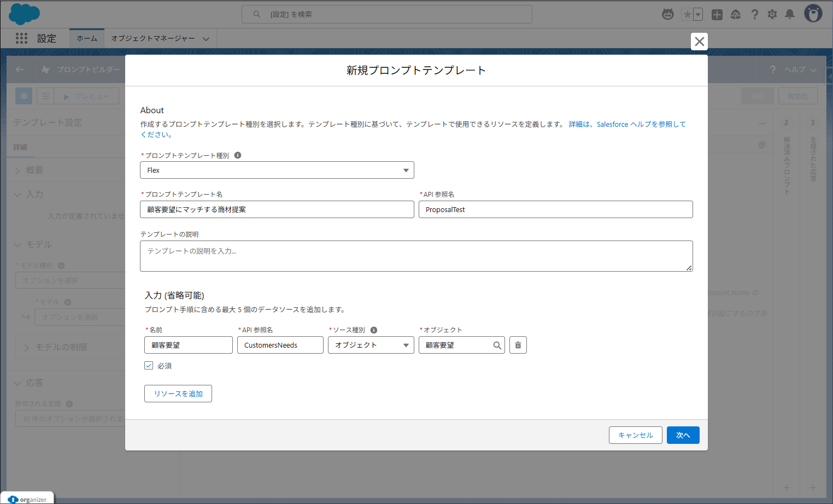Open the プロンプトテンプレート種別 Flex dropdown
Image resolution: width=833 pixels, height=504 pixels.
tap(277, 170)
